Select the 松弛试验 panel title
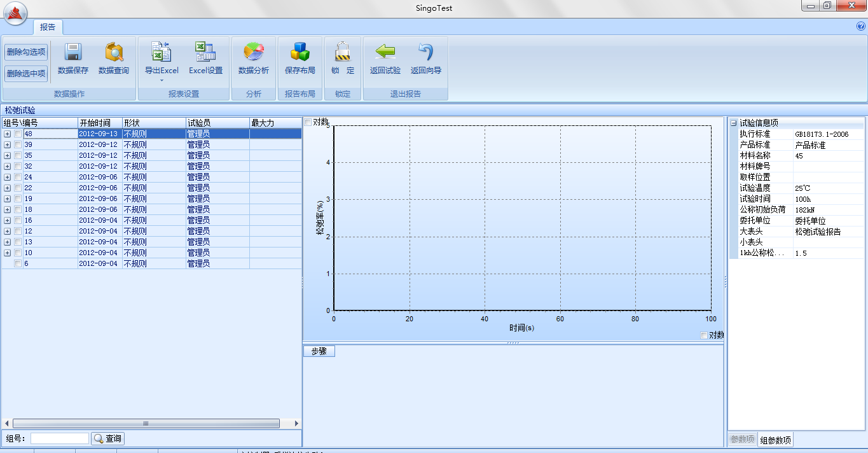This screenshot has height=453, width=868. coord(20,110)
